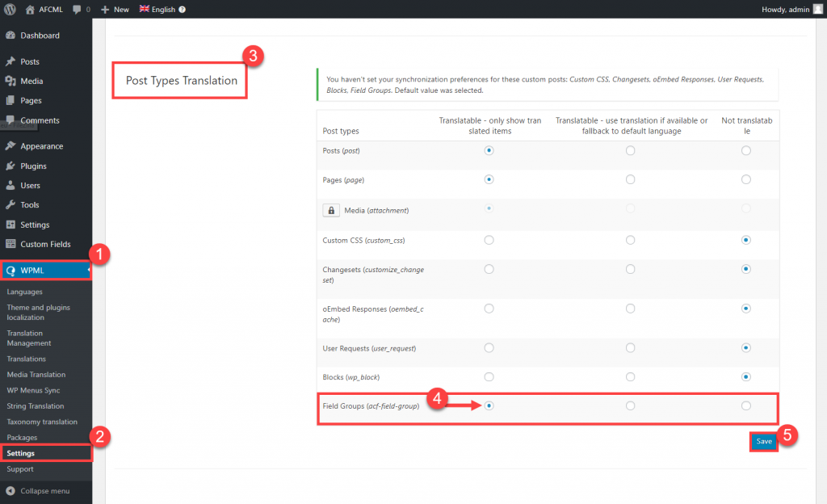Click the admin avatar icon
827x504 pixels.
(818, 9)
